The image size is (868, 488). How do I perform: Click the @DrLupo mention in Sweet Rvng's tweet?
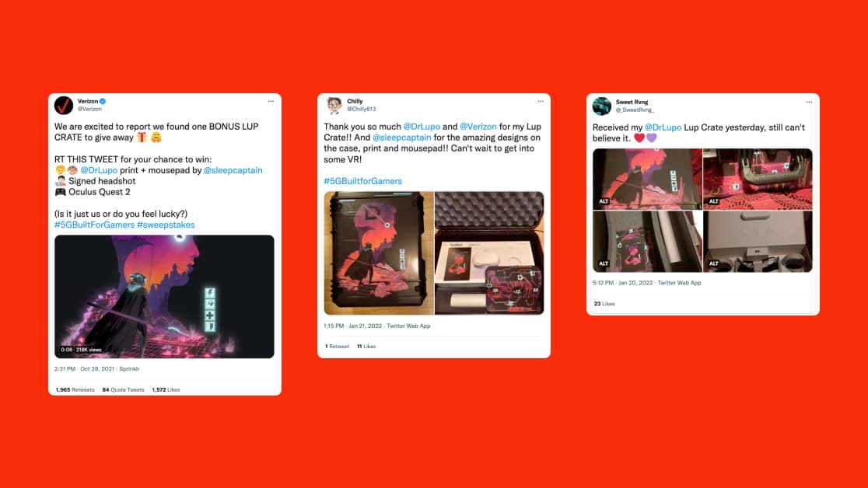(x=663, y=127)
